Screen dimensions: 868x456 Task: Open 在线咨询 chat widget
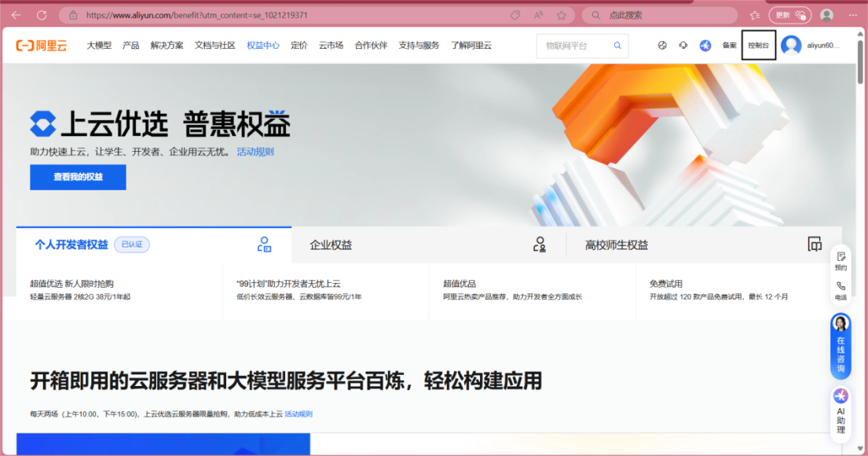841,346
